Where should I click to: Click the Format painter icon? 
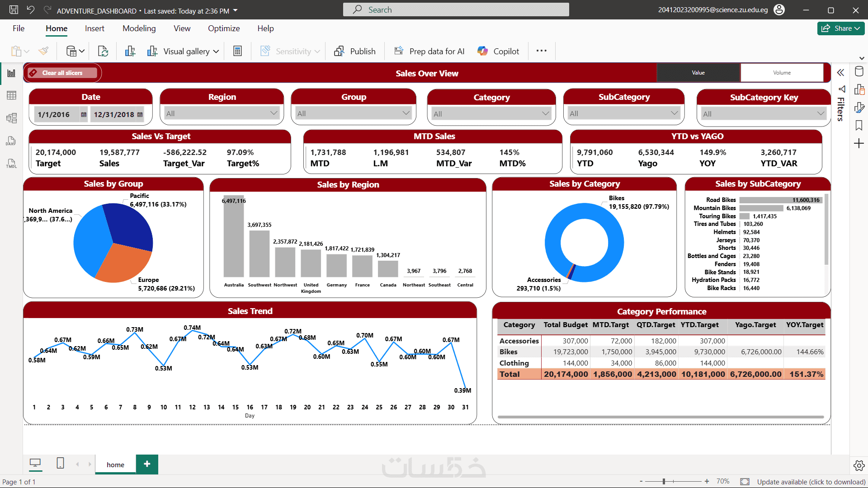43,51
